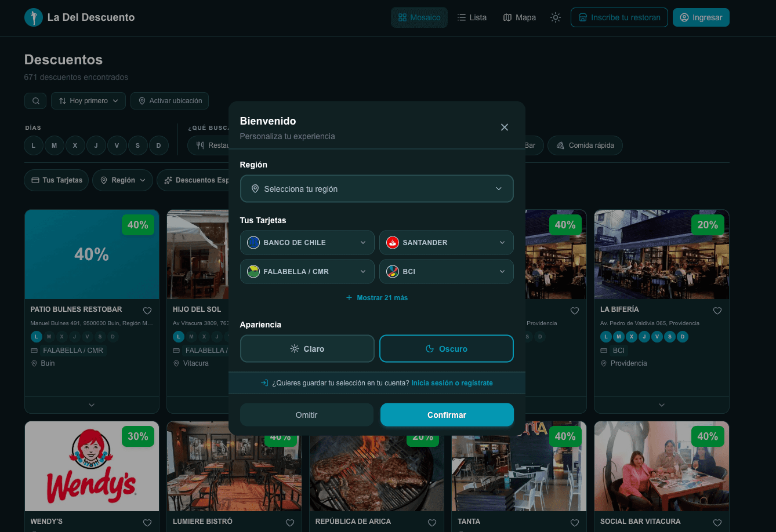The width and height of the screenshot is (776, 532).
Task: Click the Banco de Chile logo icon
Action: point(253,243)
